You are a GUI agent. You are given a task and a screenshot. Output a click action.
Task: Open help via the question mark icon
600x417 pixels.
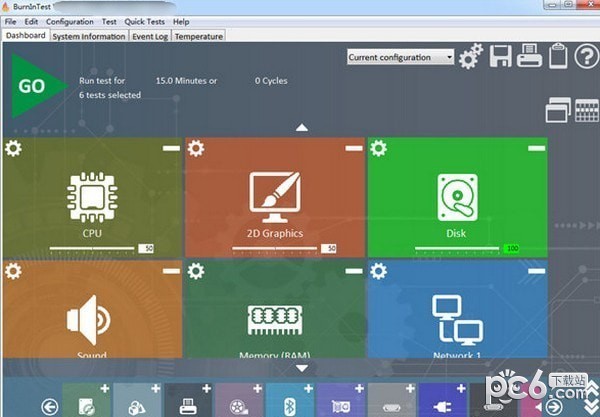pos(587,56)
